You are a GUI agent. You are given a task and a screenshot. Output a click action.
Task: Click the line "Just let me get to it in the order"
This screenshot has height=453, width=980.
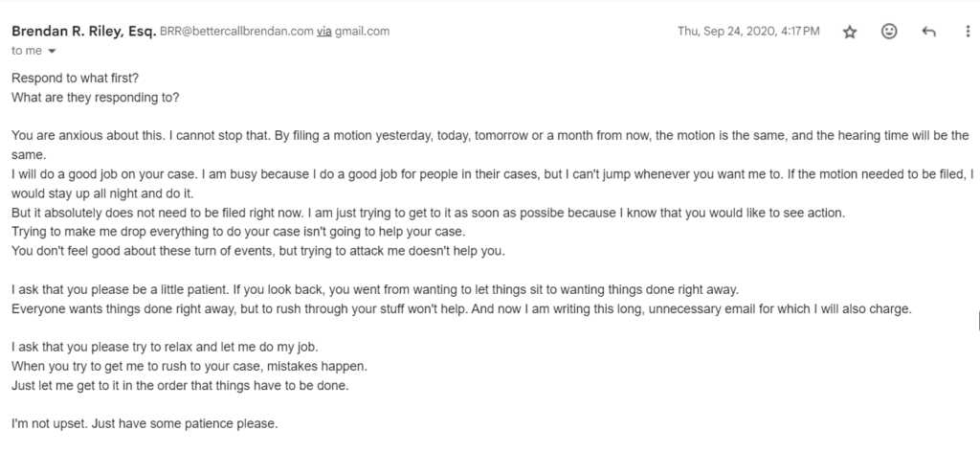pyautogui.click(x=180, y=385)
